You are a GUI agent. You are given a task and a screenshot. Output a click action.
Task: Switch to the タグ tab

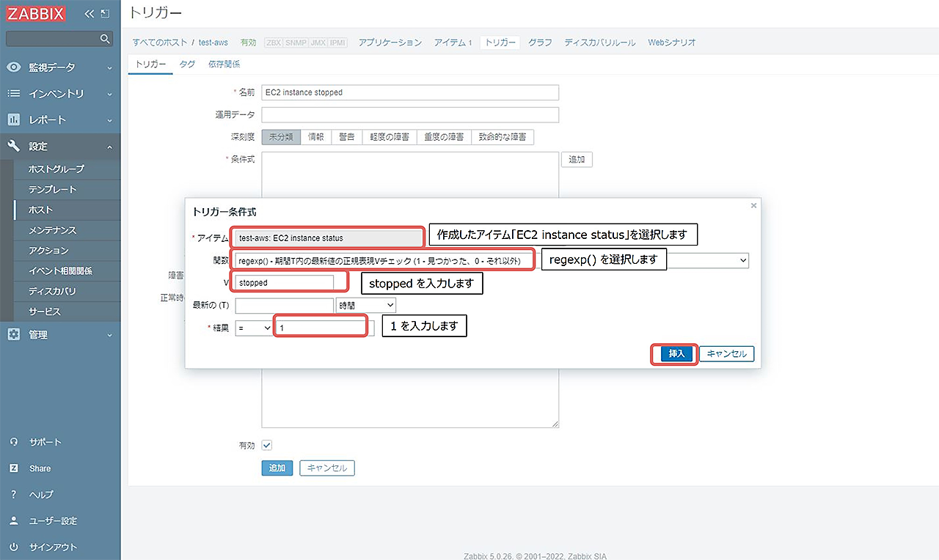pyautogui.click(x=186, y=65)
